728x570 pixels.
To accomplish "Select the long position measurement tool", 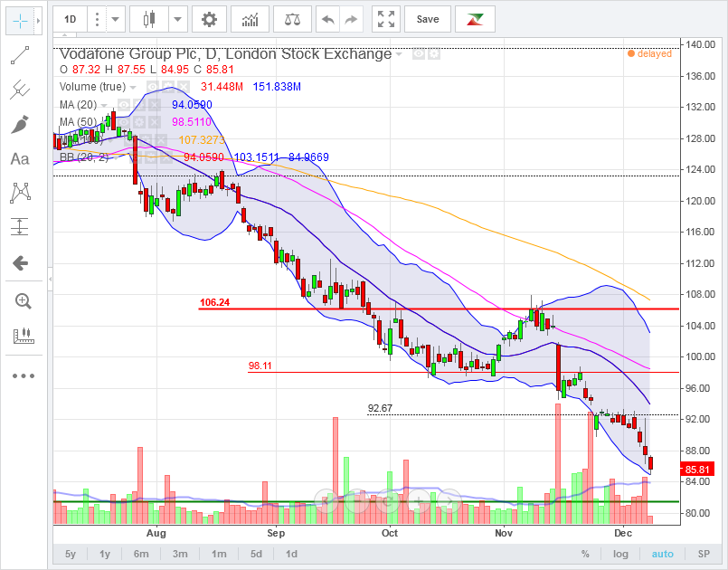I will pos(20,227).
